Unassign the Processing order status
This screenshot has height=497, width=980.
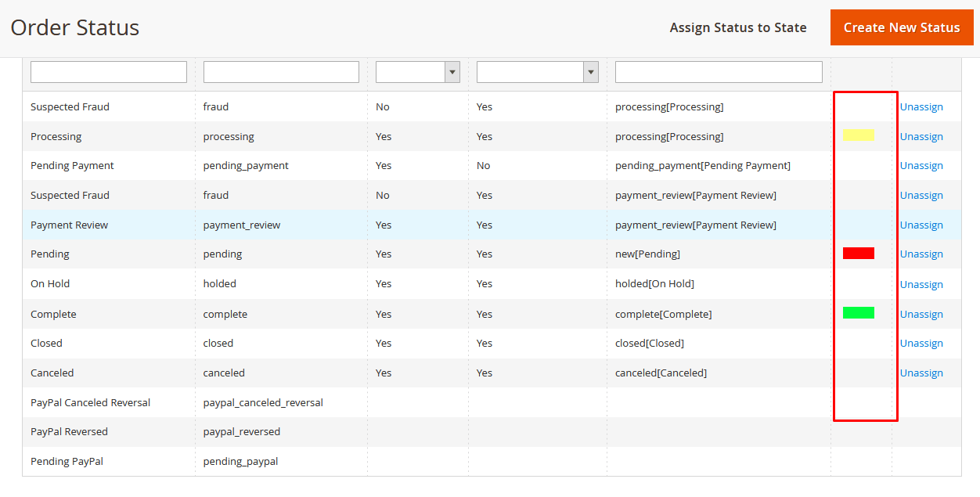[921, 136]
